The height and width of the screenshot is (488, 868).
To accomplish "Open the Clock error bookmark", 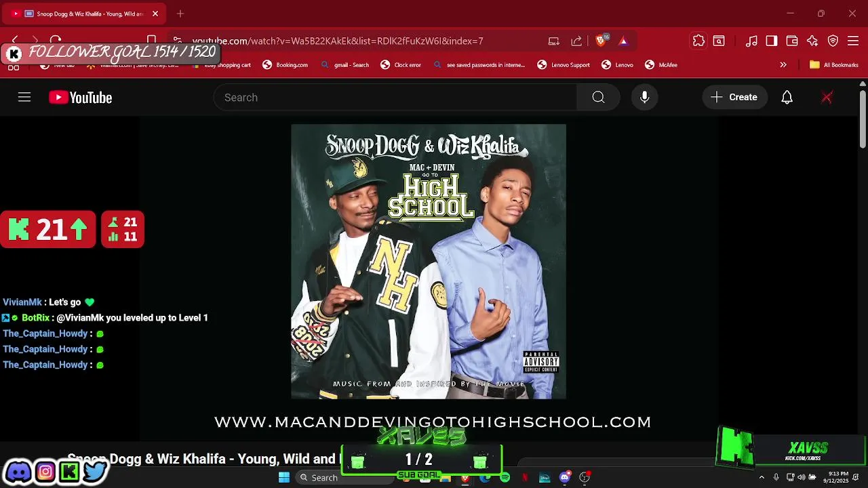I will 401,65.
